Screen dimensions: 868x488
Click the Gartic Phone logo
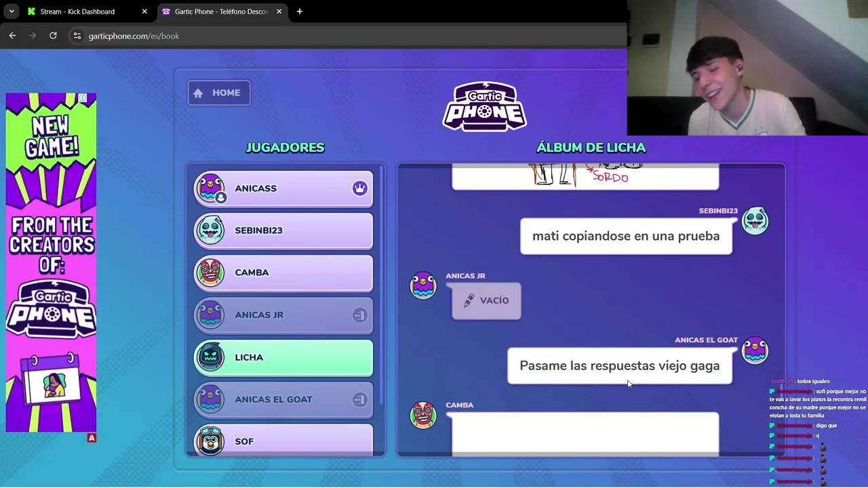tap(484, 106)
